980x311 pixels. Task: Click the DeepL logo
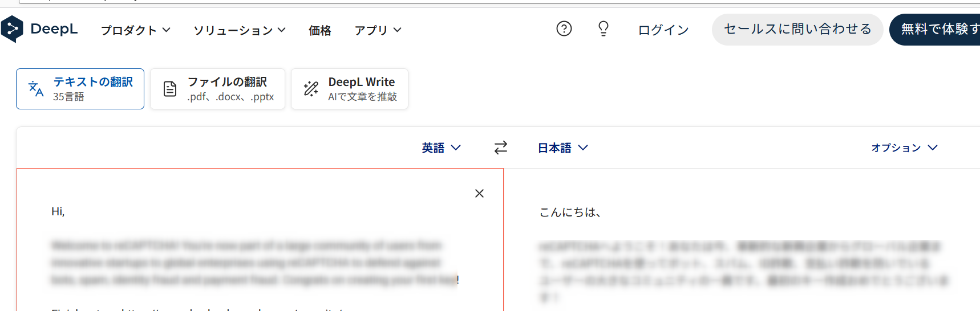(39, 29)
